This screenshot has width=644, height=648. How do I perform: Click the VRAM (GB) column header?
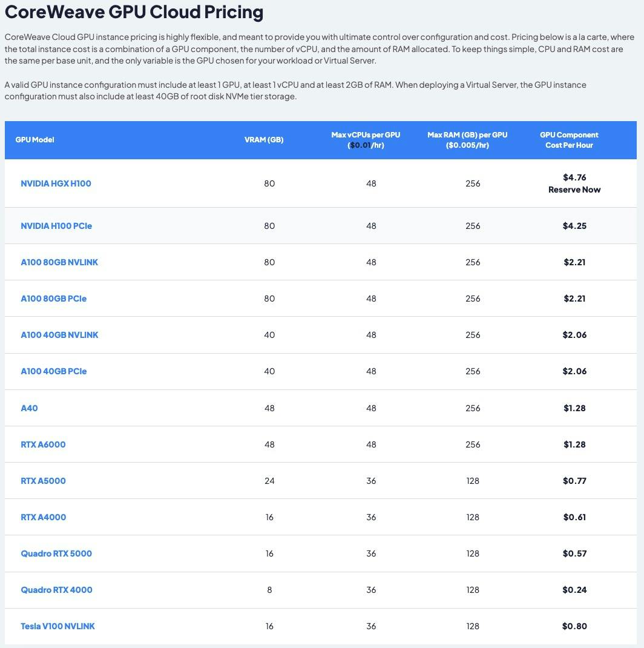(x=264, y=140)
